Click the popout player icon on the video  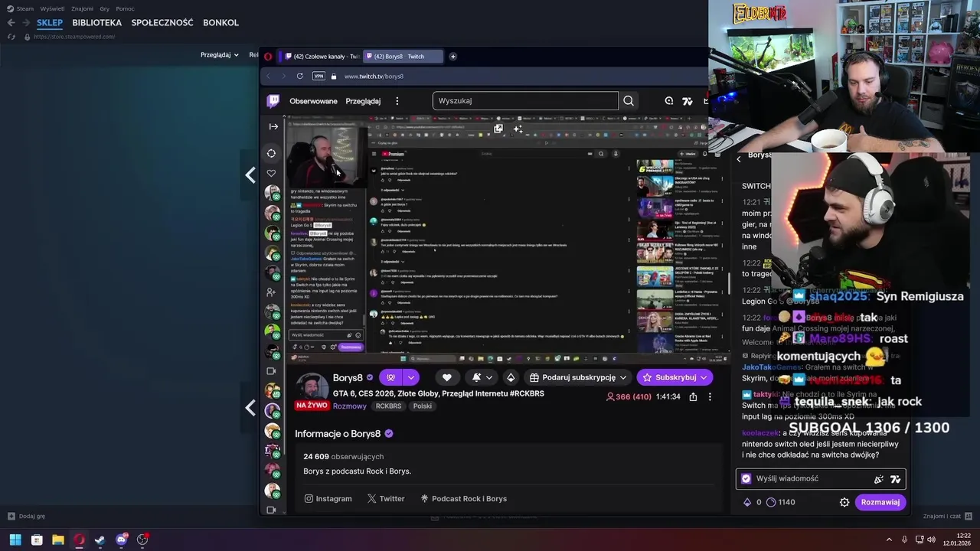[x=498, y=129]
